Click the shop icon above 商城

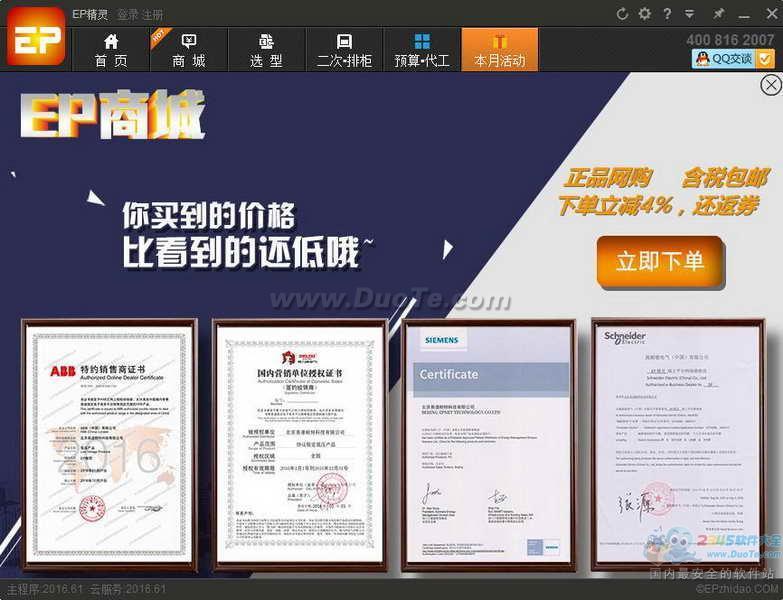pyautogui.click(x=189, y=41)
